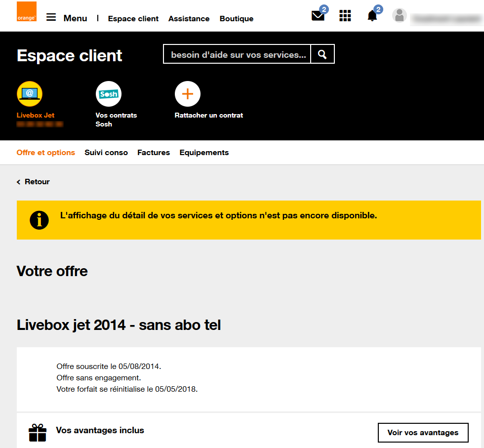The width and height of the screenshot is (484, 448).
Task: Open the mail envelope icon
Action: pos(318,15)
